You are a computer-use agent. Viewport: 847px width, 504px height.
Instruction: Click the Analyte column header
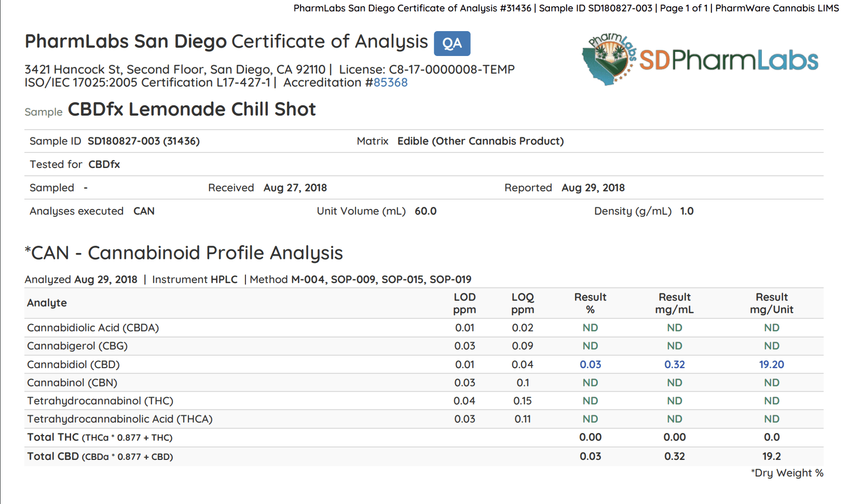coord(47,303)
